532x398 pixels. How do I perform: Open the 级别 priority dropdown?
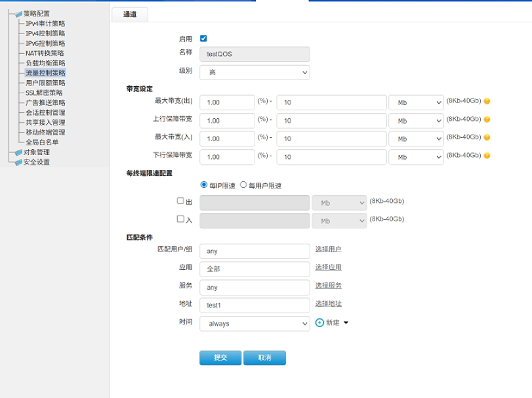pos(255,72)
